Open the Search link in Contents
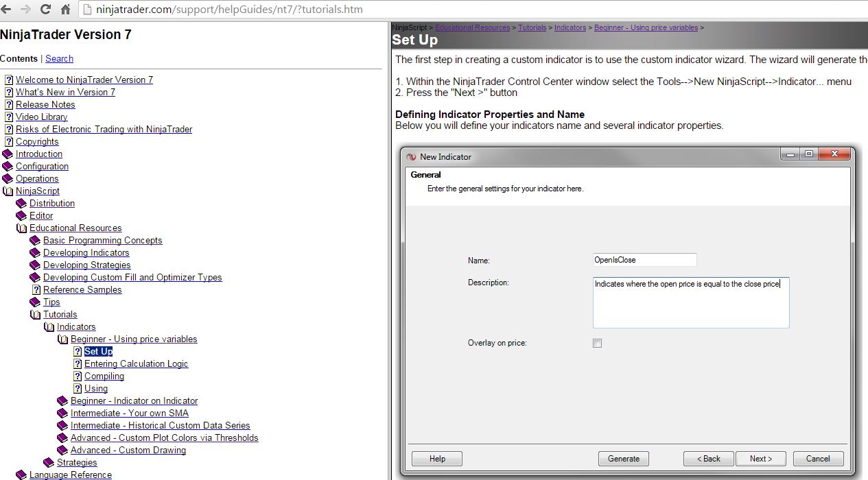868x480 pixels. point(59,58)
